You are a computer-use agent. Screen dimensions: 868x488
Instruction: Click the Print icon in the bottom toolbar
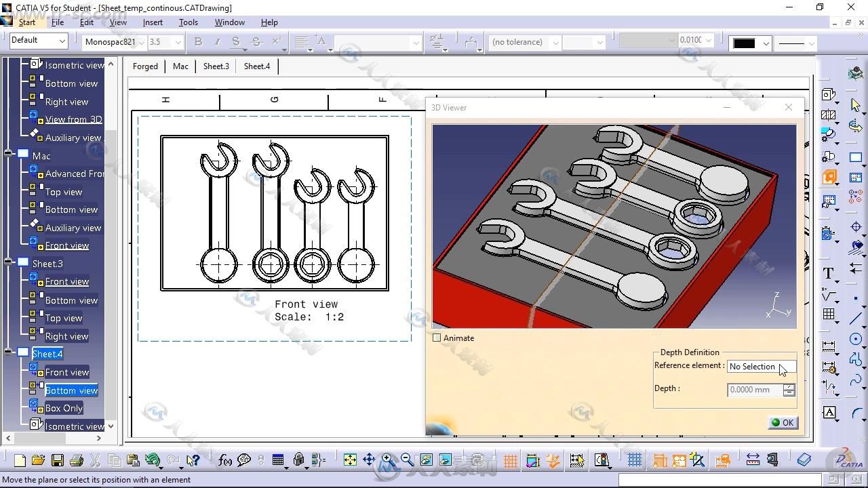77,461
